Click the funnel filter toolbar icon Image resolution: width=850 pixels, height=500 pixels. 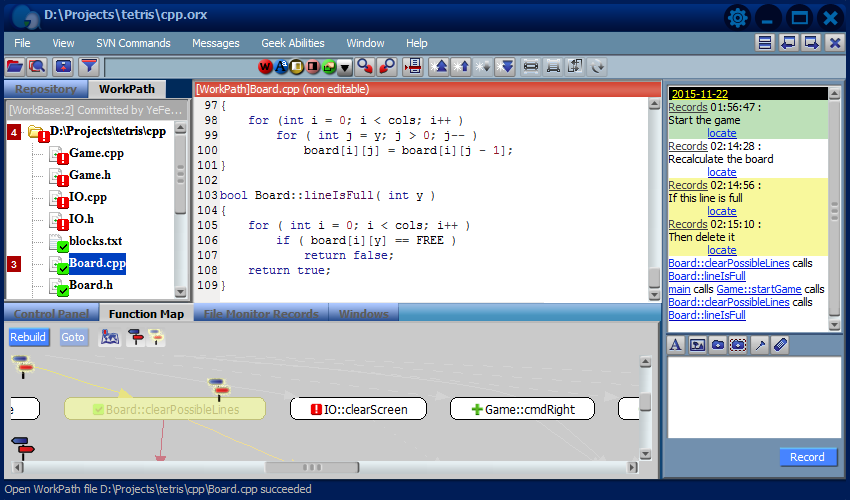coord(89,67)
